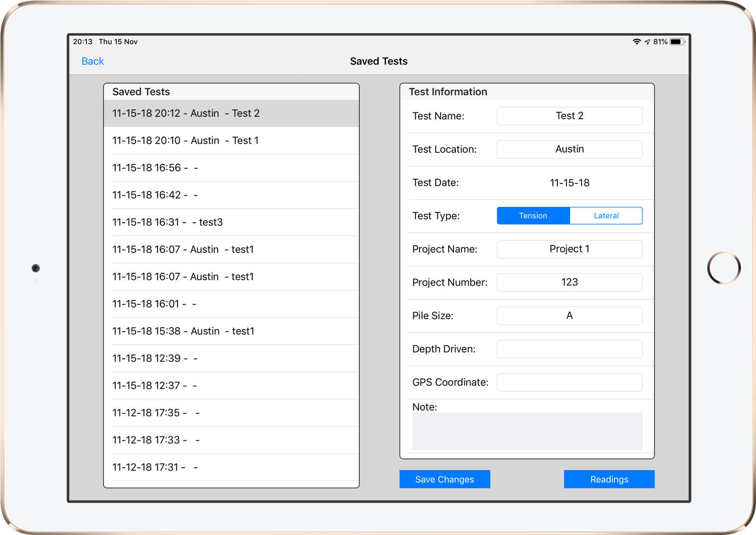Tap the battery status icon
This screenshot has width=756, height=535.
[x=677, y=42]
